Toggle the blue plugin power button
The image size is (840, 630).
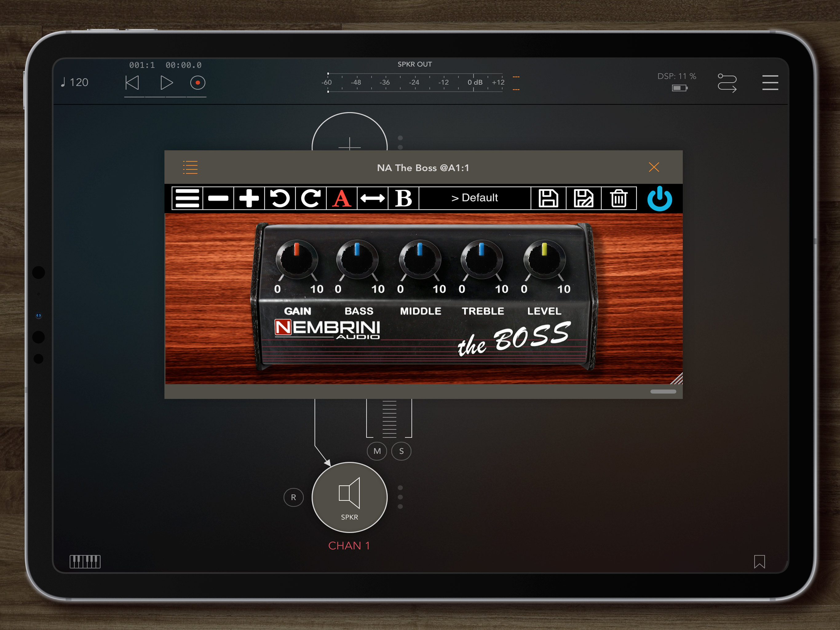click(660, 198)
